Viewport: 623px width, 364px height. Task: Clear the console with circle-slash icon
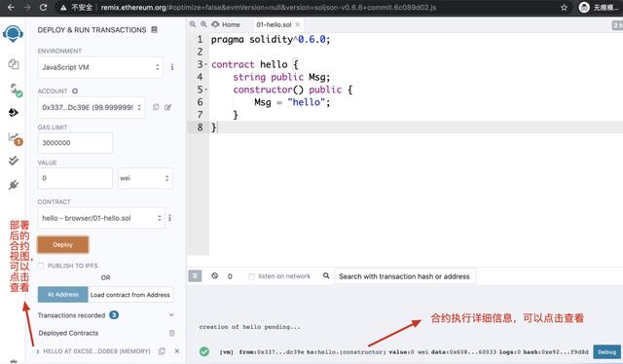[214, 275]
